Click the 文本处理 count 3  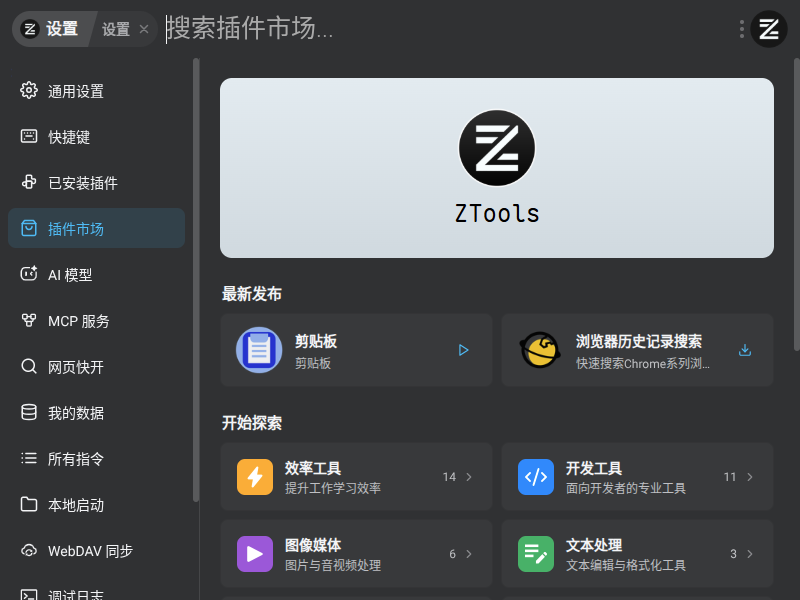[733, 554]
